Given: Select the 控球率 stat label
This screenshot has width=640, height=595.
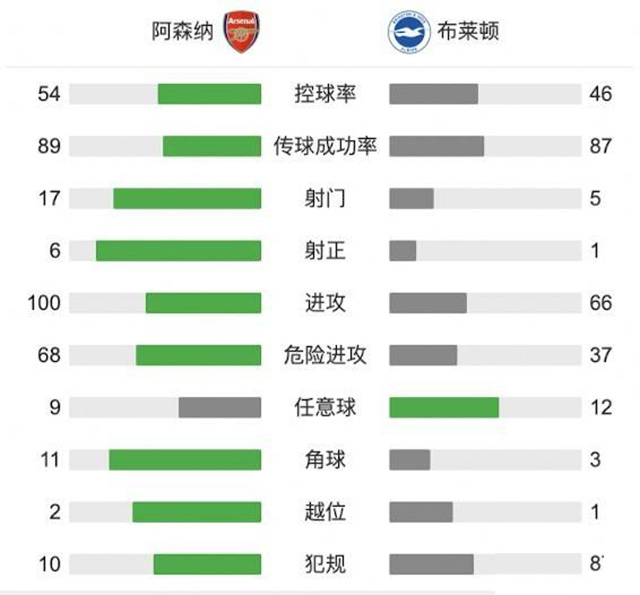Looking at the screenshot, I should (325, 94).
